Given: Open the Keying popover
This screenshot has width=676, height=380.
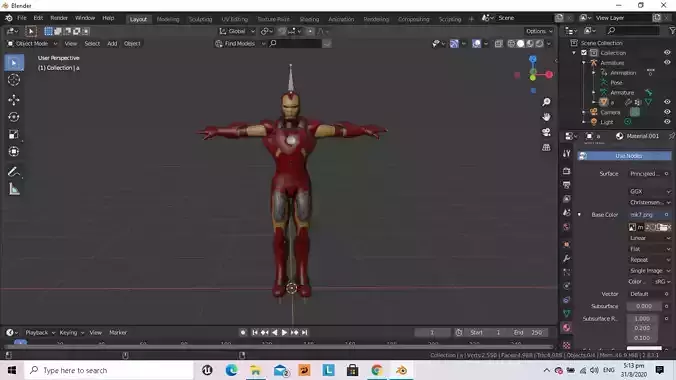Looking at the screenshot, I should [71, 333].
